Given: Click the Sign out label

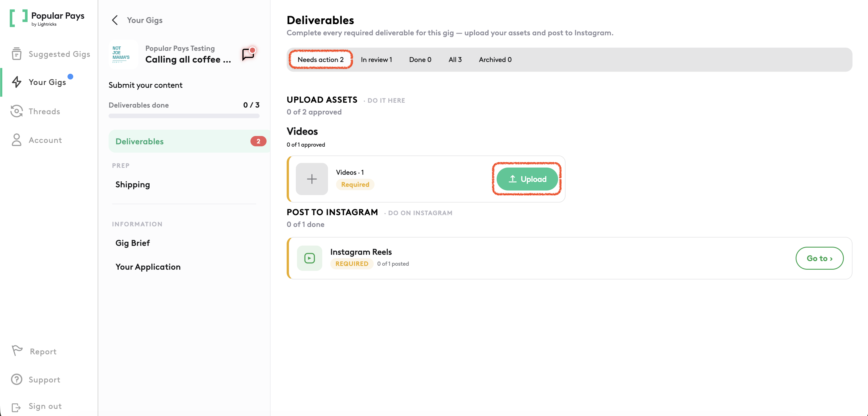Looking at the screenshot, I should 45,406.
